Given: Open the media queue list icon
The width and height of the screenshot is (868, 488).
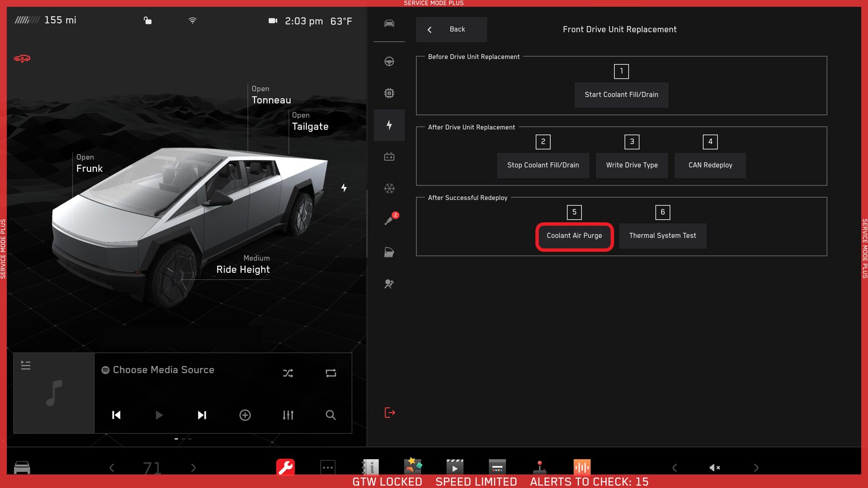Looking at the screenshot, I should pos(25,365).
